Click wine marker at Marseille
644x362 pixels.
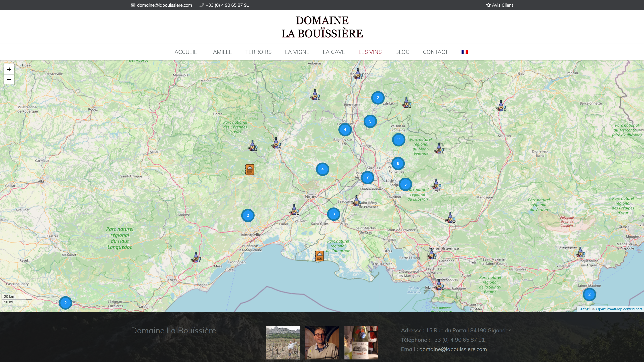(439, 285)
